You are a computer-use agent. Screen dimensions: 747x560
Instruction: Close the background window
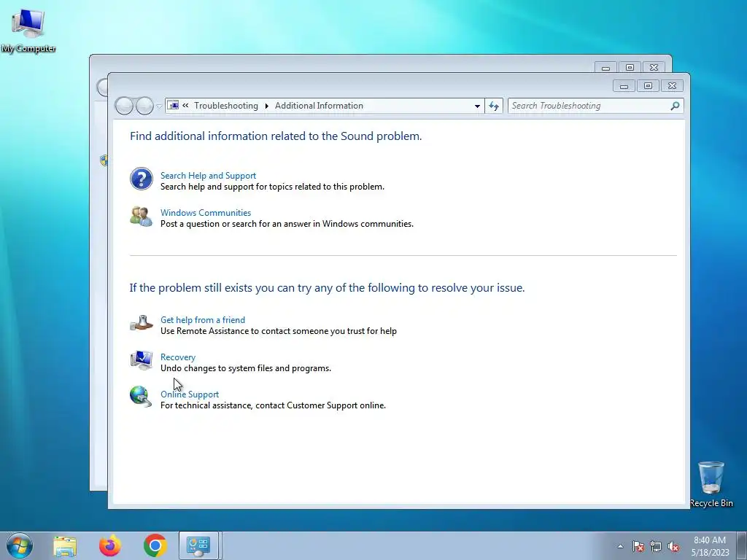point(654,68)
